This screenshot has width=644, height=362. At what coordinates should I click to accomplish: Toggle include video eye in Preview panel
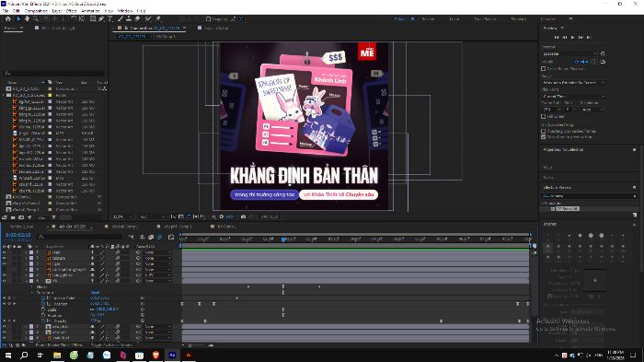(576, 62)
